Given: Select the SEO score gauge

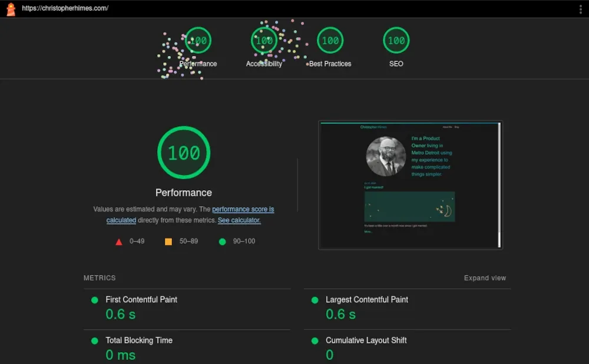Looking at the screenshot, I should 396,40.
